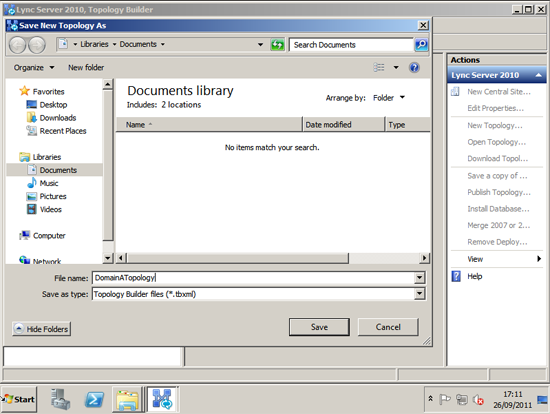Select Libraries in navigation pane
550x414 pixels.
[47, 157]
